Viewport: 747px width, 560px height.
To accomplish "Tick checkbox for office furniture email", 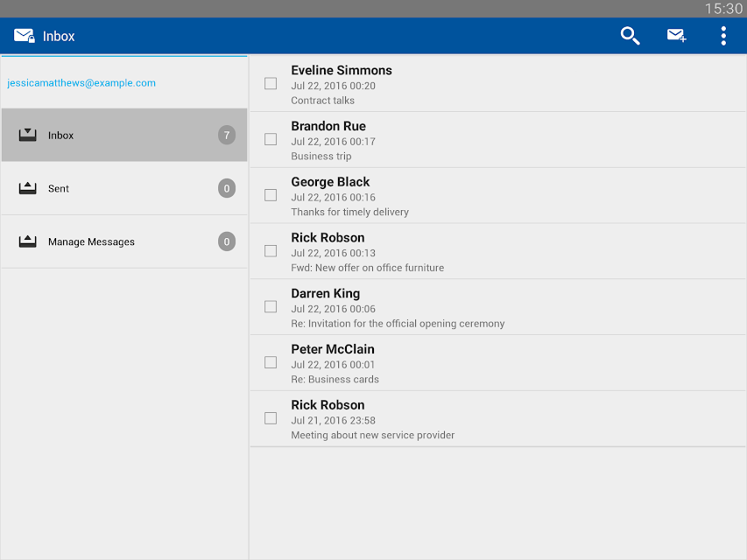I will pos(271,251).
